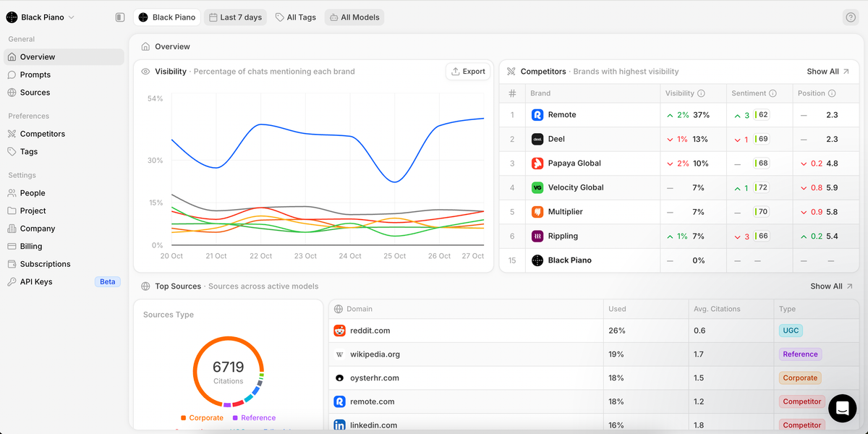Open Billing in the sidebar
The image size is (868, 434).
(64, 247)
